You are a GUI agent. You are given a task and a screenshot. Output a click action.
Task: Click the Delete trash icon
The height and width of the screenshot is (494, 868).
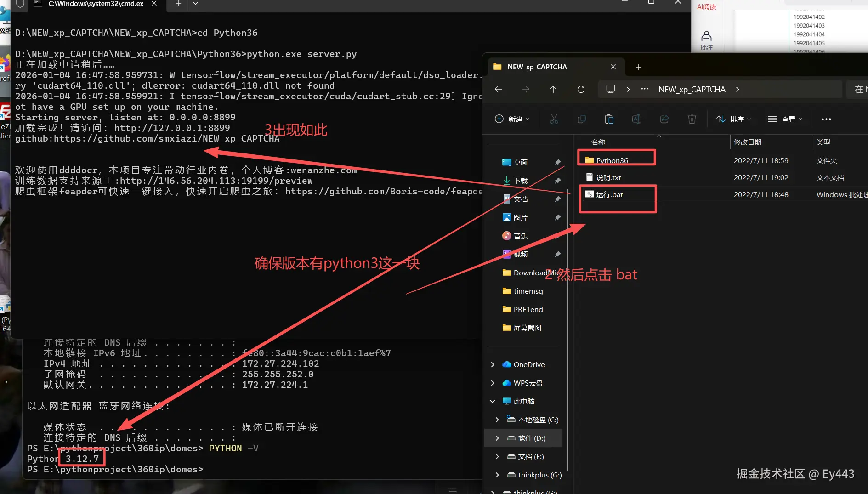pos(692,119)
